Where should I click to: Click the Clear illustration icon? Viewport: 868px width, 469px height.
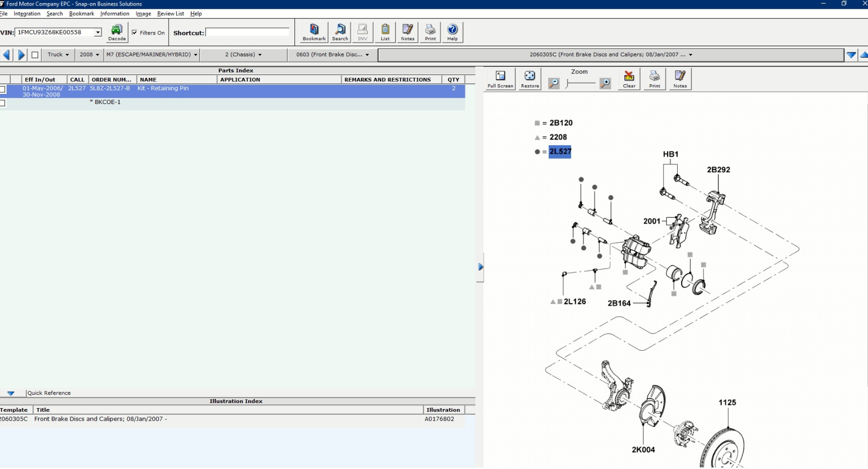click(x=629, y=79)
